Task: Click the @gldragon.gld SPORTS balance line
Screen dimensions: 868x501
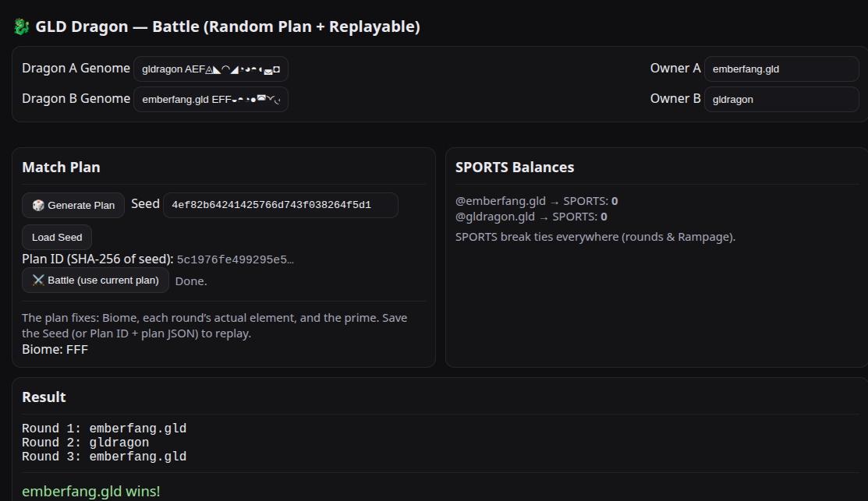Action: pyautogui.click(x=531, y=217)
